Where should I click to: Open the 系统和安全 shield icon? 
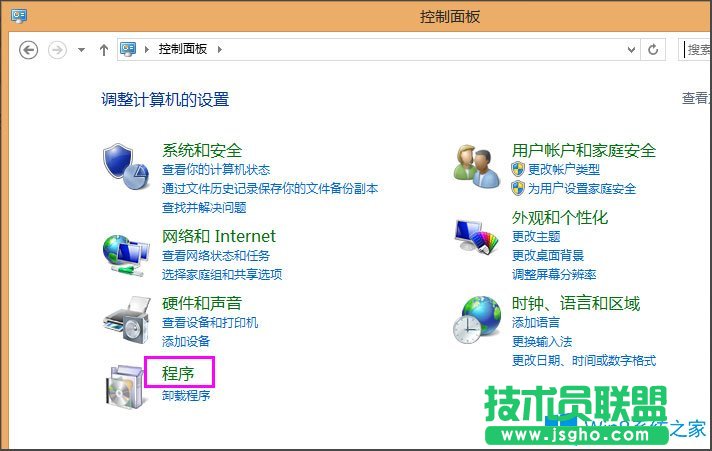tap(126, 167)
